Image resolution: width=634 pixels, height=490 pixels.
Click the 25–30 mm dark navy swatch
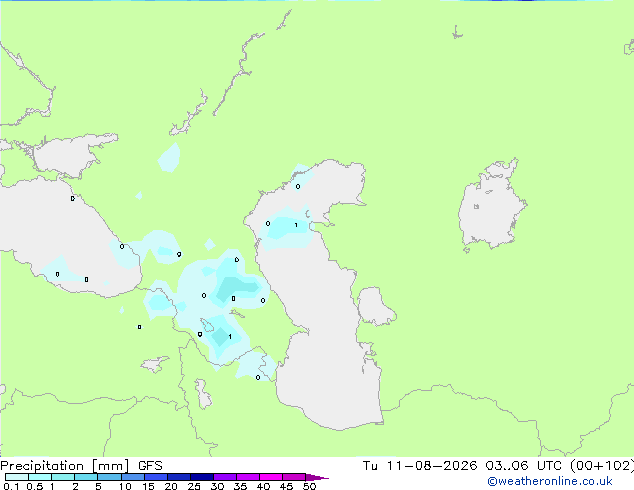pos(201,477)
